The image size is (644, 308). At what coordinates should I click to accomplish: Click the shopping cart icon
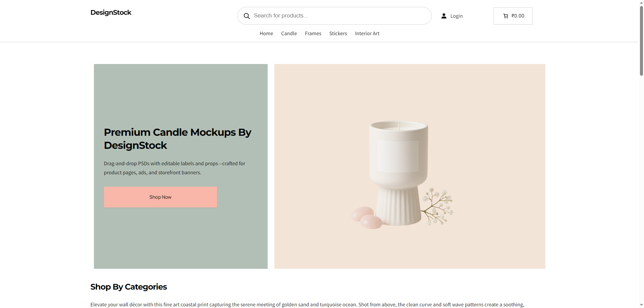tap(505, 16)
